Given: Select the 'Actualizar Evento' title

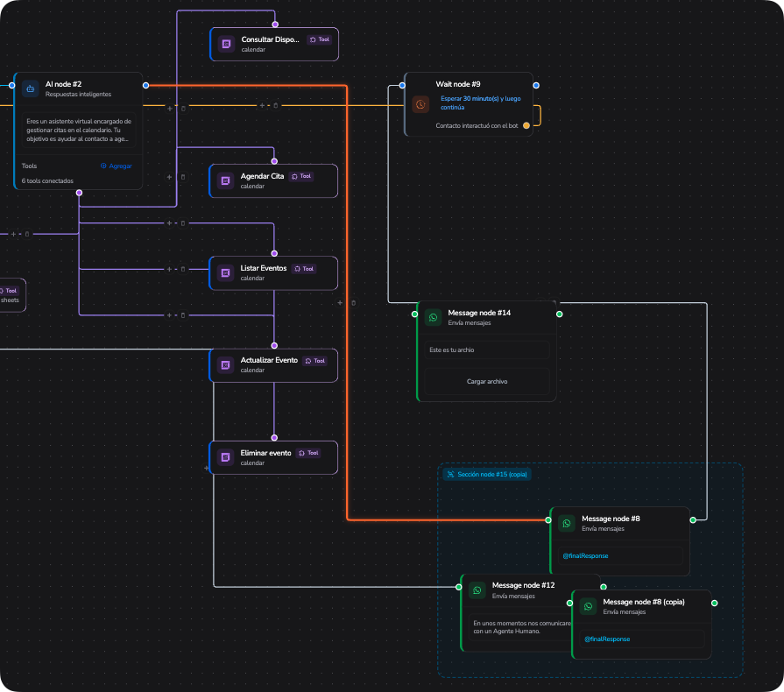Looking at the screenshot, I should 269,361.
